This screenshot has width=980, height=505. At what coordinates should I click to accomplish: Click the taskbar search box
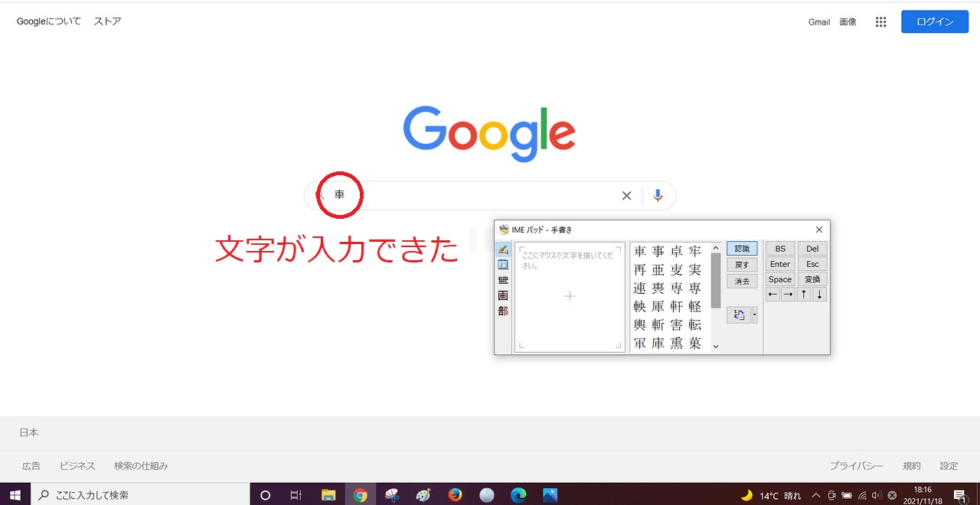point(139,495)
